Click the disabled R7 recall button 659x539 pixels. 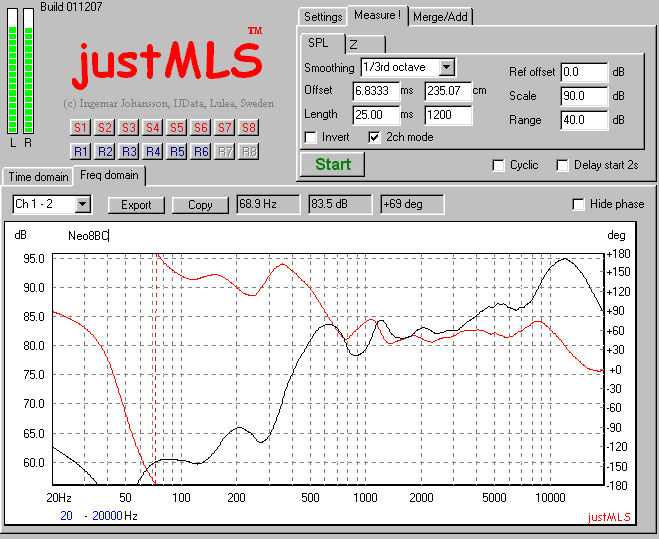[x=225, y=151]
